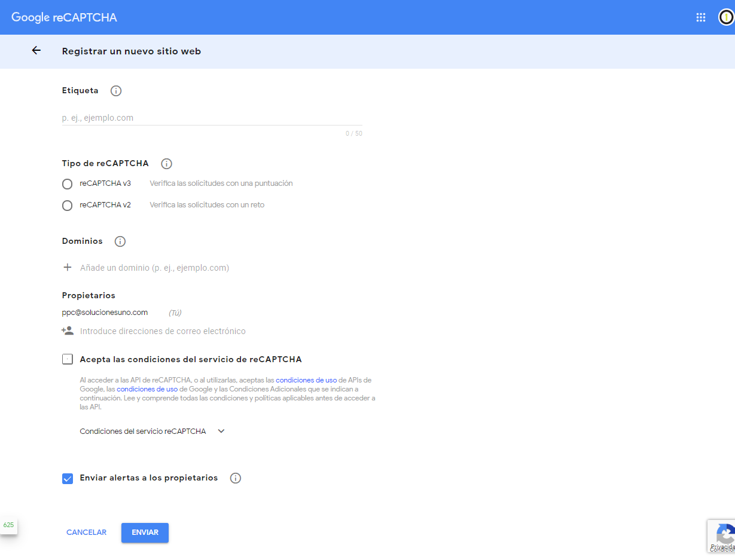Click the 0 / 50 character counter
The height and width of the screenshot is (560, 735).
(354, 133)
